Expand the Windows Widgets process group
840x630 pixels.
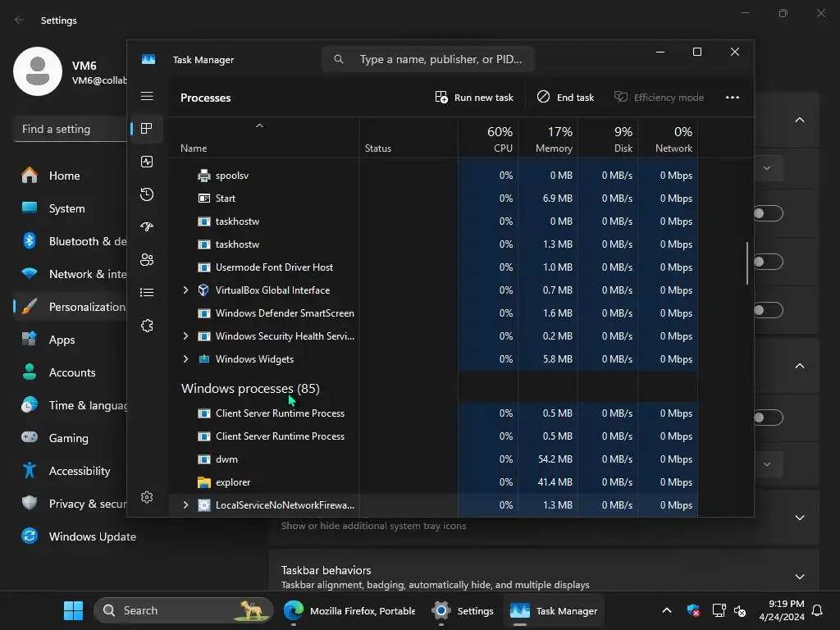click(x=185, y=359)
